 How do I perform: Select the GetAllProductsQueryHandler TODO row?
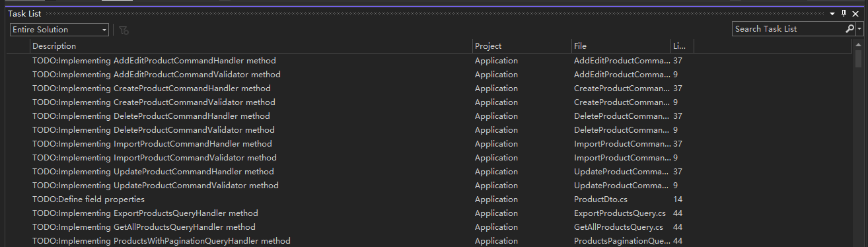429,227
